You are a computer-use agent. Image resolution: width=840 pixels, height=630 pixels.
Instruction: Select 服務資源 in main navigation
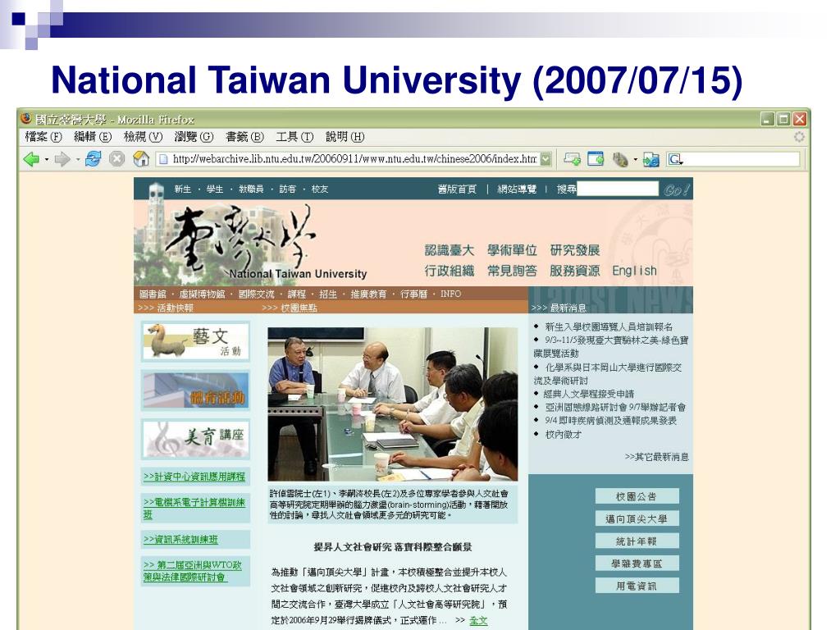574,271
